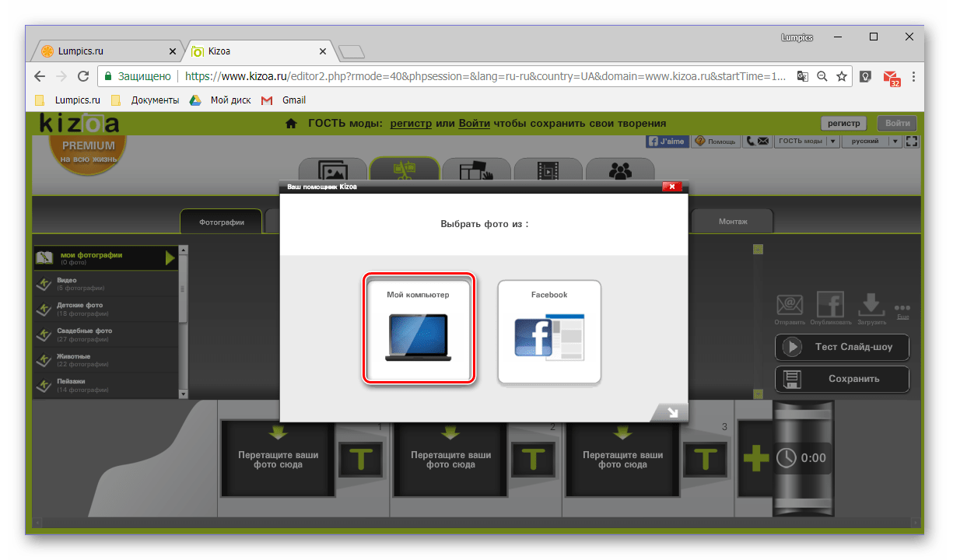
Task: Click second slide photo drop zone
Action: (x=450, y=459)
